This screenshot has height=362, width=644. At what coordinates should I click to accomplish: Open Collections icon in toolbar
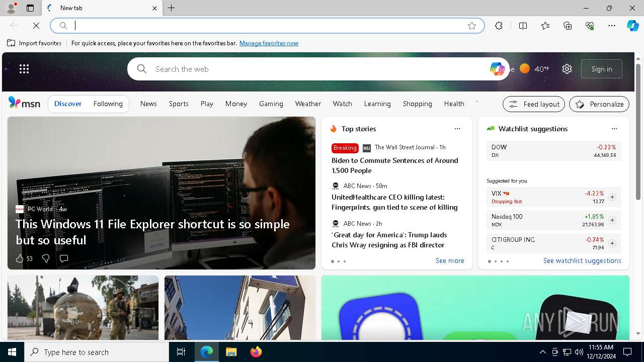pyautogui.click(x=568, y=26)
